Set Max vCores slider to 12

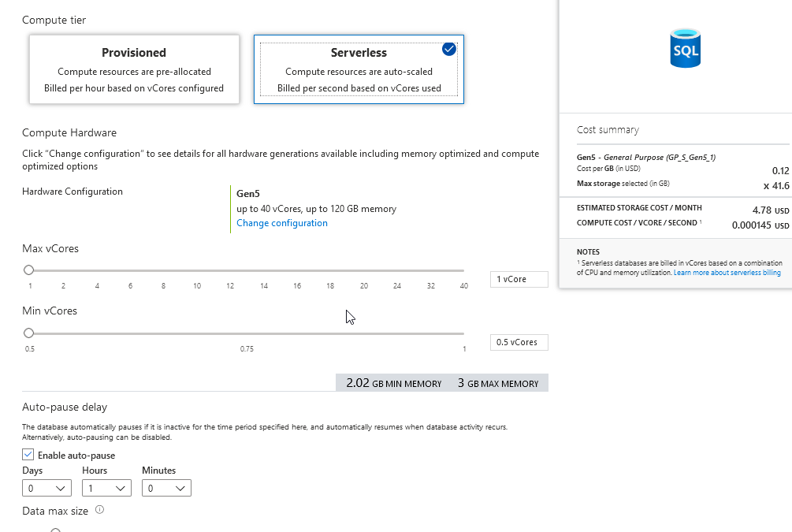tap(230, 270)
